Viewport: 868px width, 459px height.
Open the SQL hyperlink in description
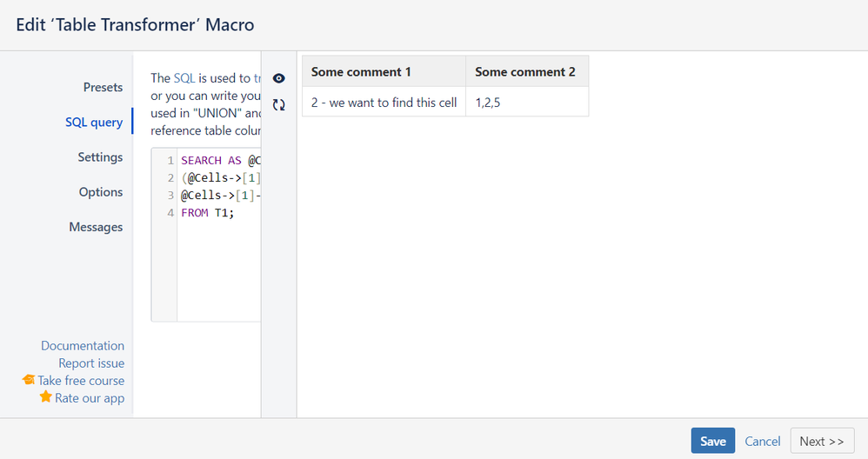[x=184, y=78]
